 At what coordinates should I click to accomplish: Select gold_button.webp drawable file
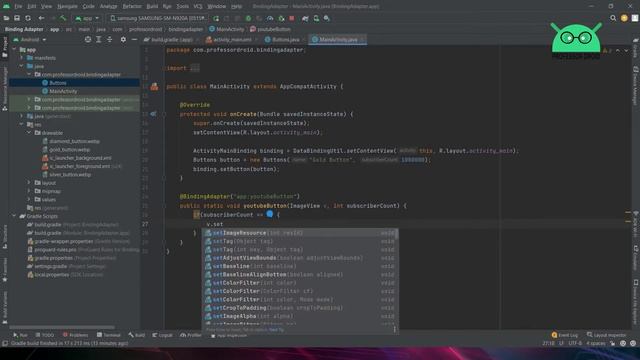point(69,149)
